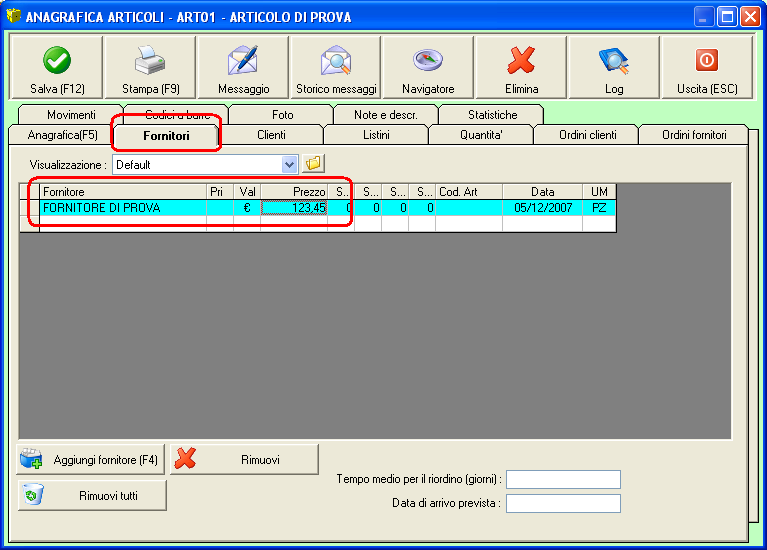Open the Listini tab

coord(376,135)
